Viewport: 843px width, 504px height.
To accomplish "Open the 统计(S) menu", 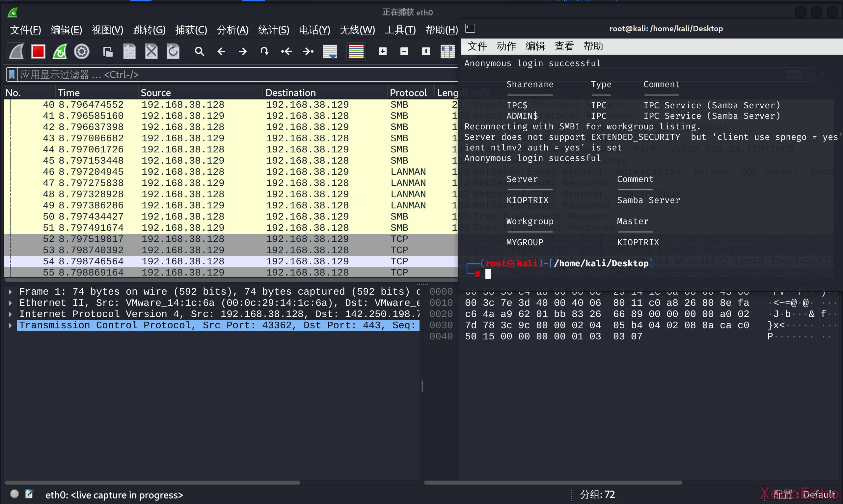I will coord(273,30).
